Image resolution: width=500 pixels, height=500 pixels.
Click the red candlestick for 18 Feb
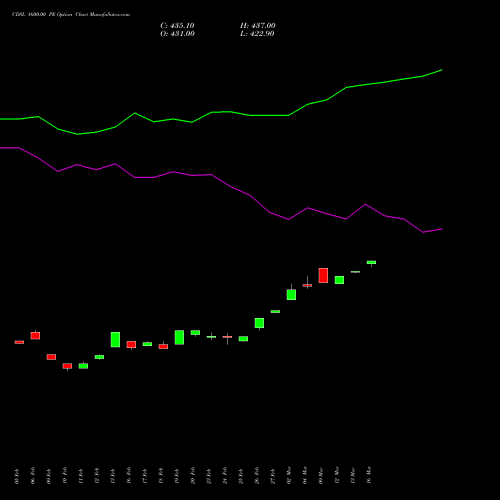(163, 346)
